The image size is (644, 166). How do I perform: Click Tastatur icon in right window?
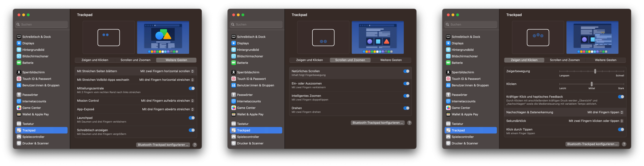point(448,124)
